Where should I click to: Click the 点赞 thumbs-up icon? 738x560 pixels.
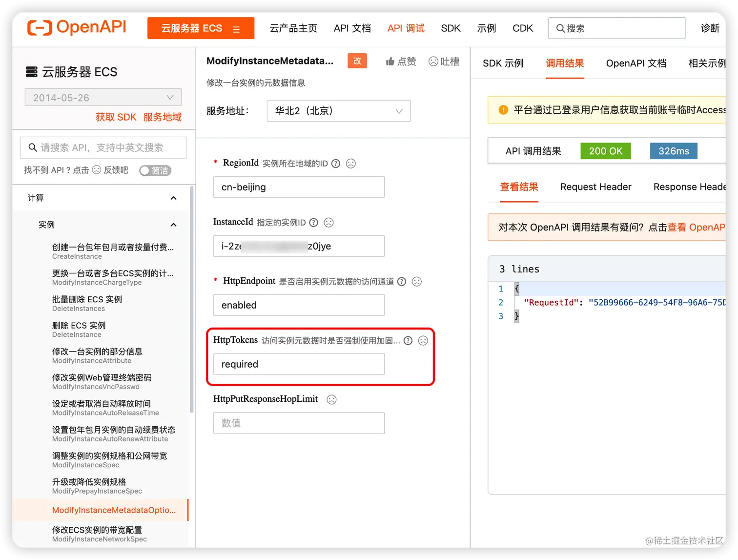[390, 62]
